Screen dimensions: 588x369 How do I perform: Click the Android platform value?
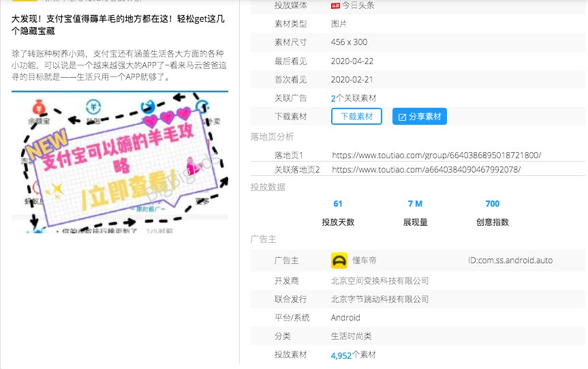click(x=345, y=318)
